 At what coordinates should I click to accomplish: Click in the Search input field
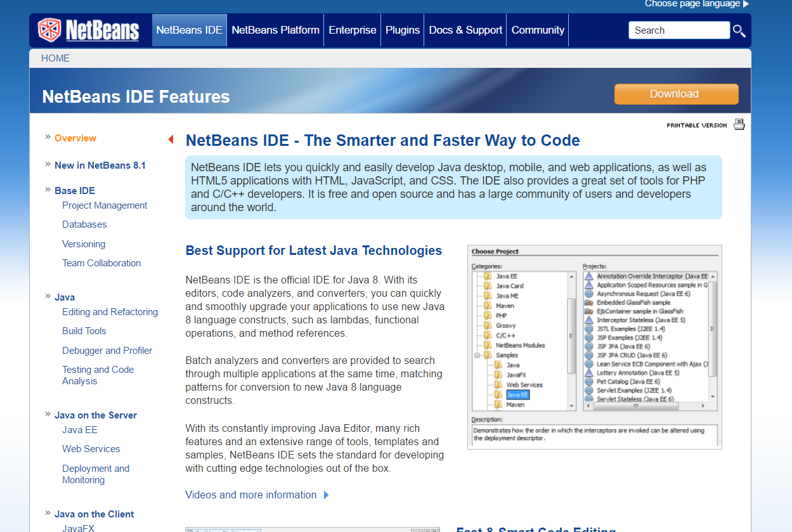pos(679,30)
